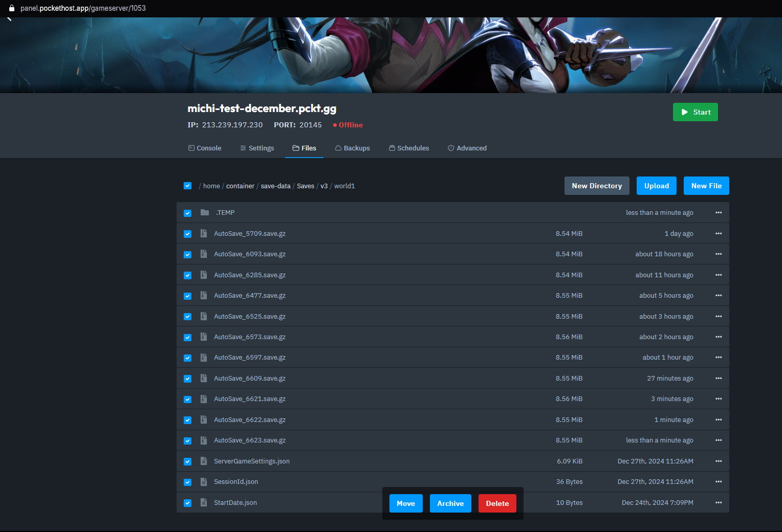Uncheck AutoSave_6623.save.gz checkbox

[x=187, y=440]
